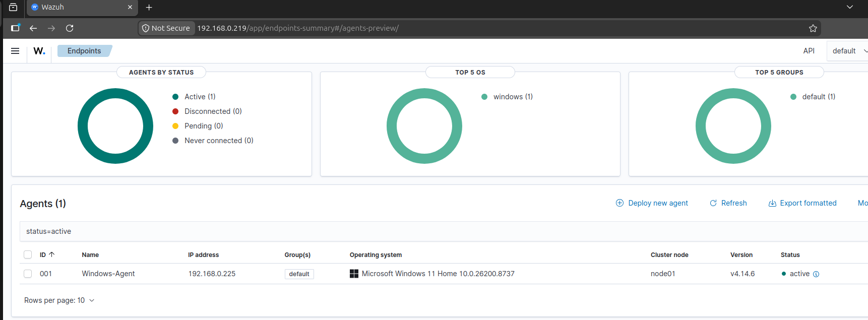Open the Endpoints breadcrumb

click(x=84, y=51)
